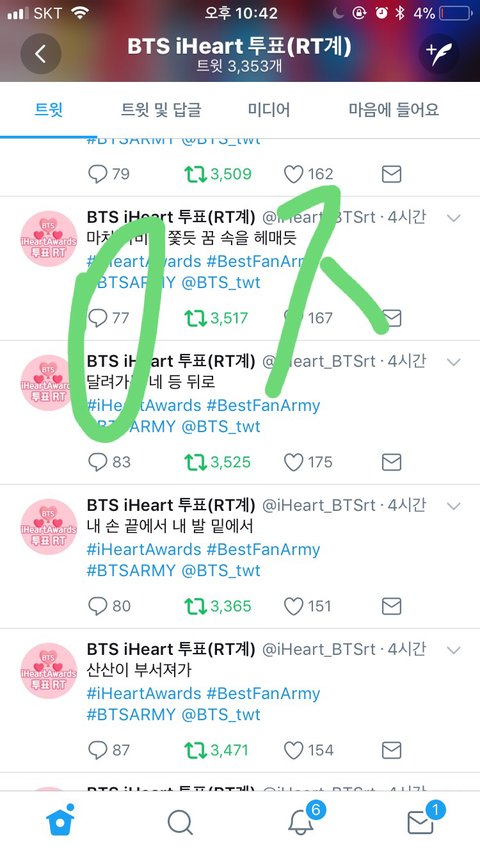Screen dimensions: 480x854
Task: Tap profile avatar on '내 손 끝에서' tweet
Action: coord(48,527)
